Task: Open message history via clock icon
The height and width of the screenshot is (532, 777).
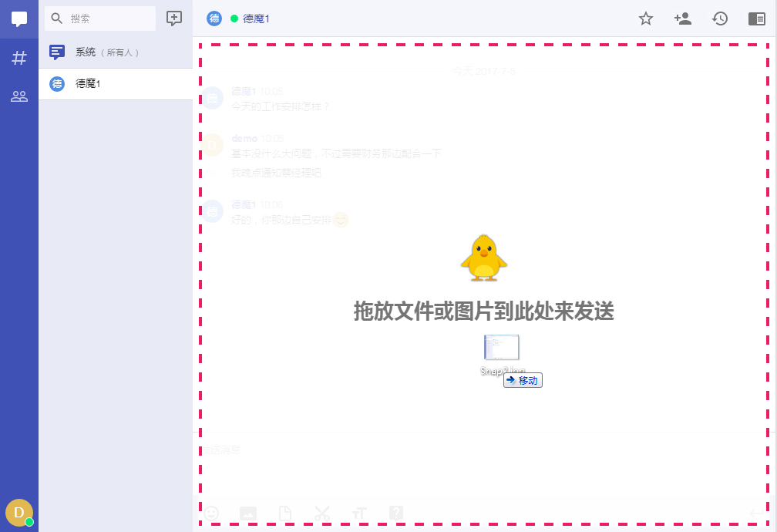Action: click(720, 19)
